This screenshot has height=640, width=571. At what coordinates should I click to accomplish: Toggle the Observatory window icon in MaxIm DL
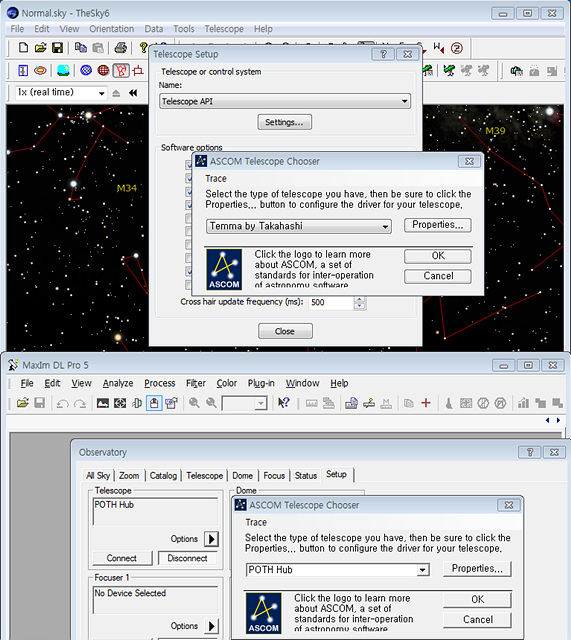(x=154, y=403)
